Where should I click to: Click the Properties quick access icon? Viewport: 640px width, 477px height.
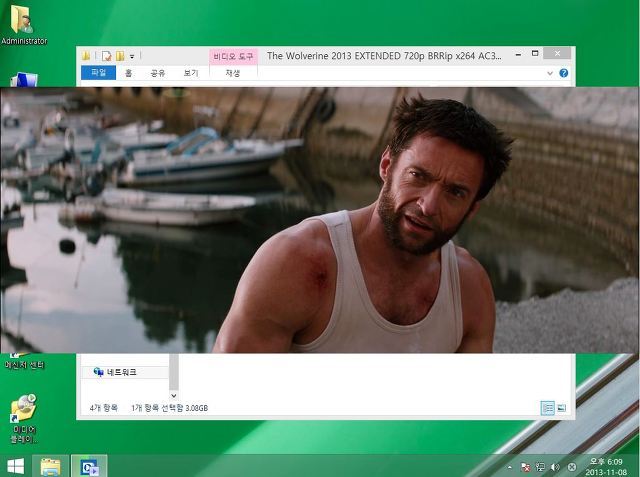pos(107,56)
